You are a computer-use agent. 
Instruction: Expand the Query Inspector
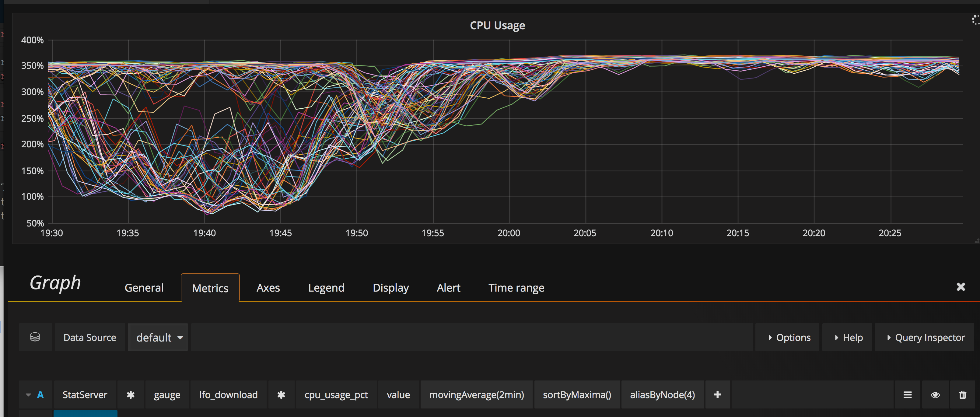coord(925,337)
